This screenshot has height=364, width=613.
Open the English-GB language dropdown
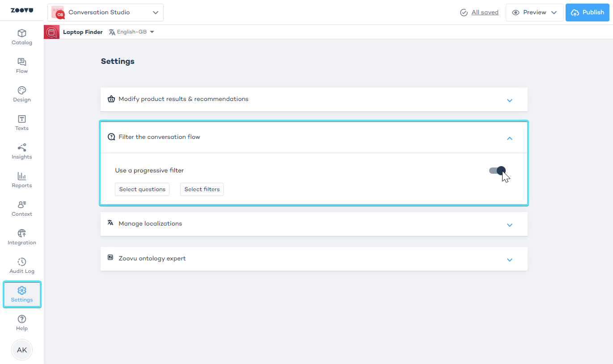point(131,32)
